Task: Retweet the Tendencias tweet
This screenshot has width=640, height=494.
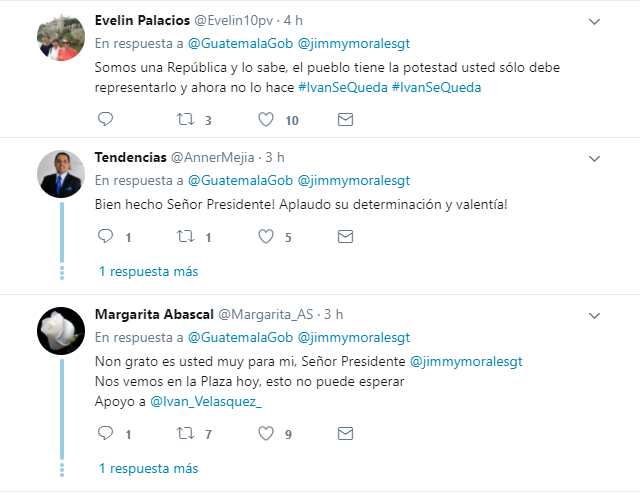Action: [x=185, y=236]
